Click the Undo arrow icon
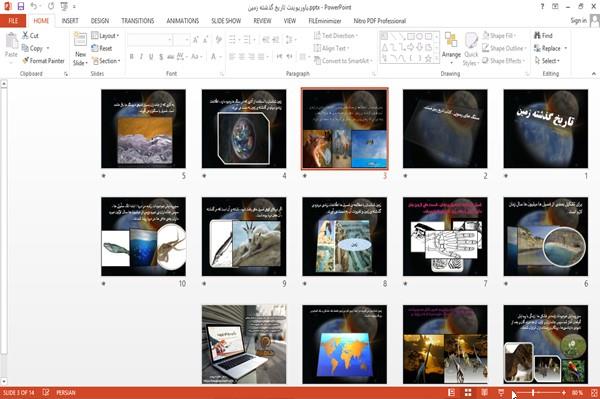The width and height of the screenshot is (600, 399). point(34,7)
